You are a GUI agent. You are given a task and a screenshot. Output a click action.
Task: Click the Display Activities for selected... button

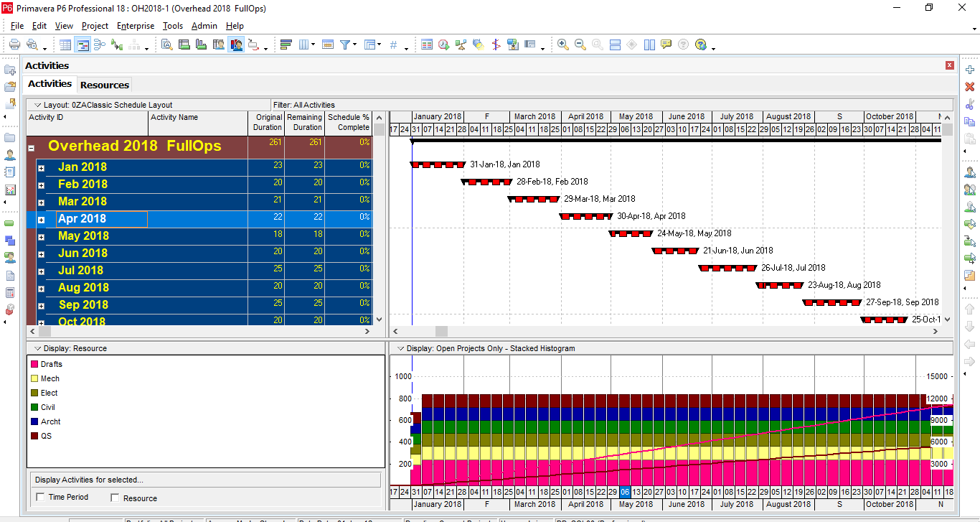tap(206, 480)
